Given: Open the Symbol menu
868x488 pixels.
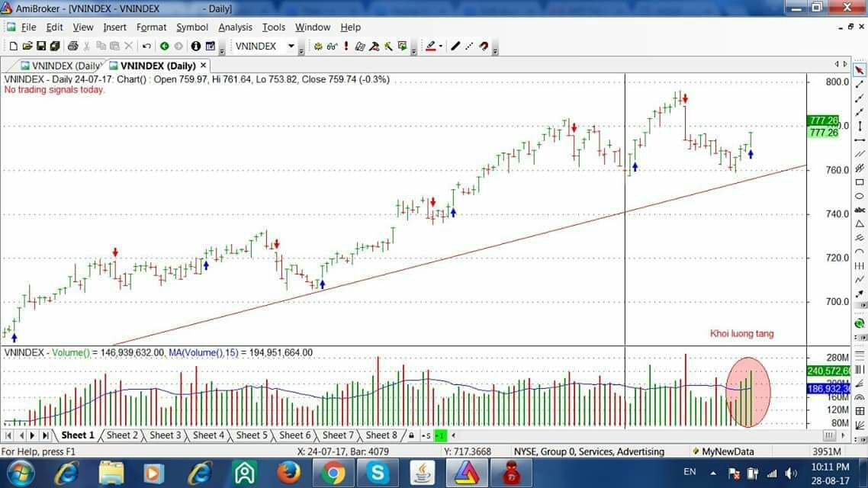Looking at the screenshot, I should pos(192,27).
